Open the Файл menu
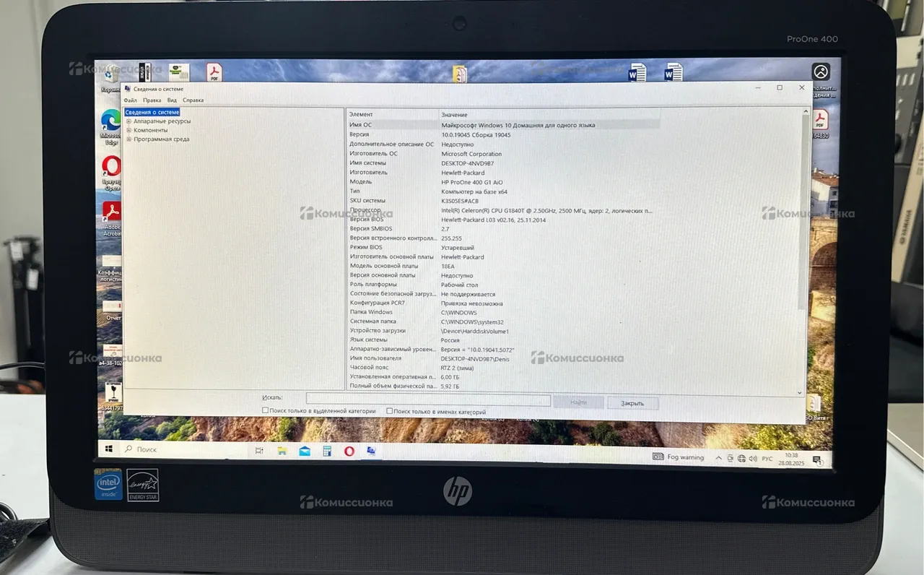The image size is (924, 575). [130, 100]
